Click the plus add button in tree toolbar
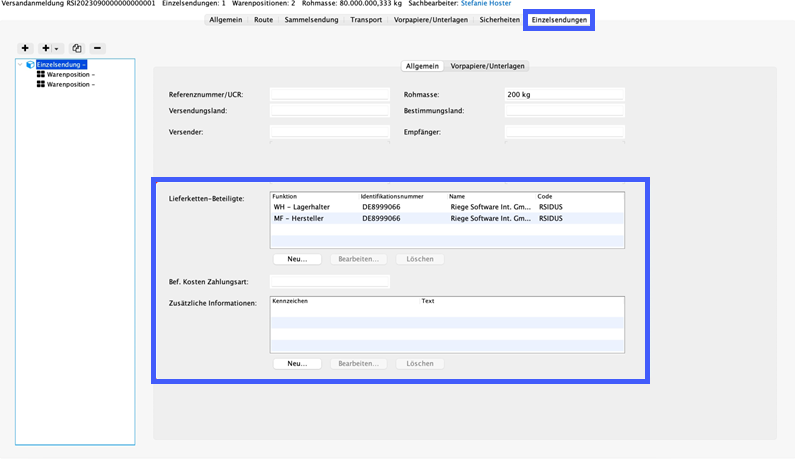Screen dimensions: 795x459 tap(25, 48)
